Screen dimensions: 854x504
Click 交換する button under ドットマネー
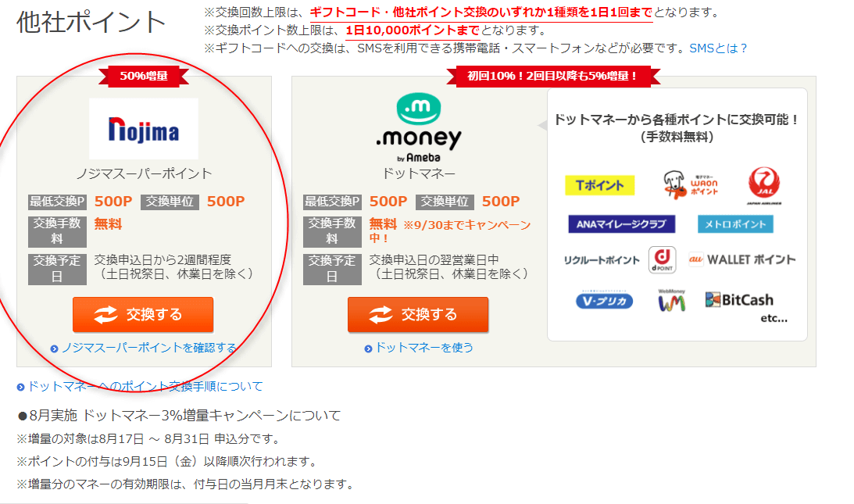[418, 314]
